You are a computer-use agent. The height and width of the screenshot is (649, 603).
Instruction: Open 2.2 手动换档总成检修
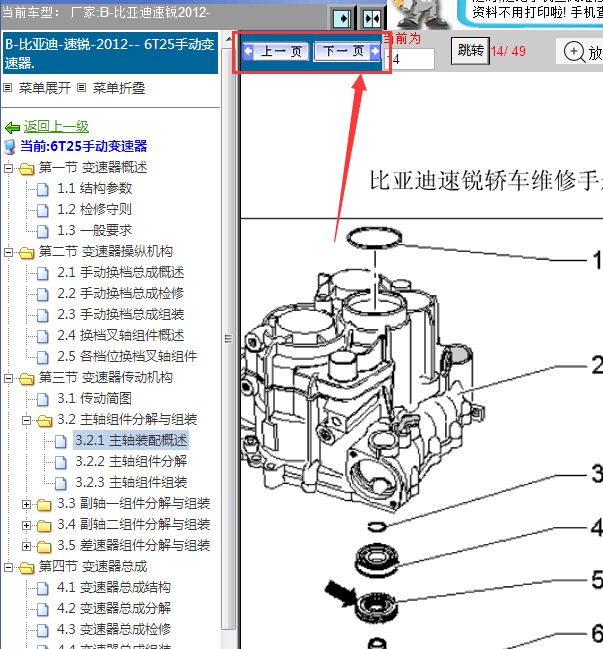(120, 293)
